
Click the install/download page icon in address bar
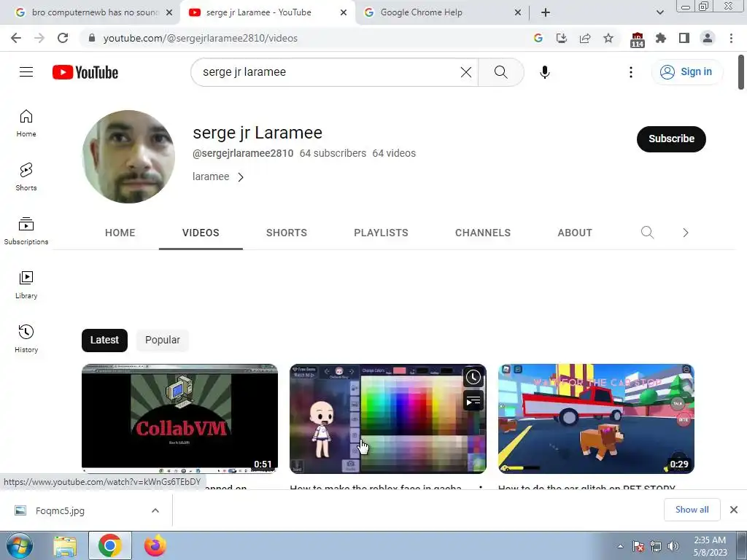562,38
